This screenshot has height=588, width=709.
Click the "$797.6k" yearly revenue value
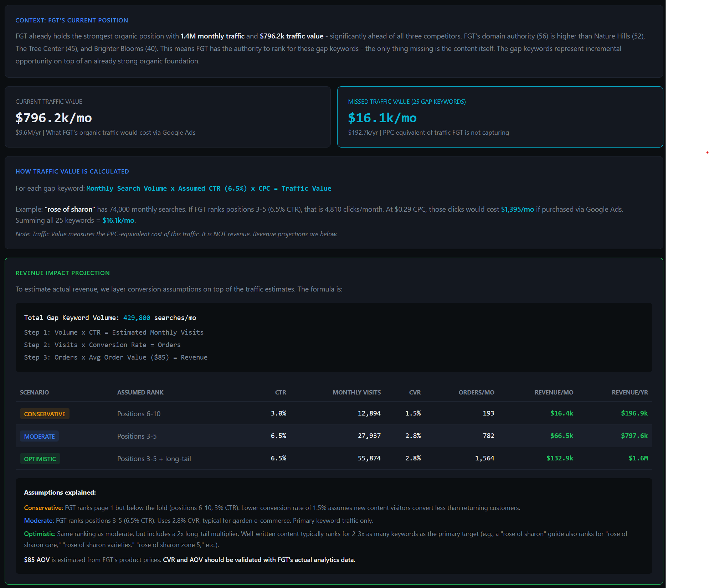point(634,435)
